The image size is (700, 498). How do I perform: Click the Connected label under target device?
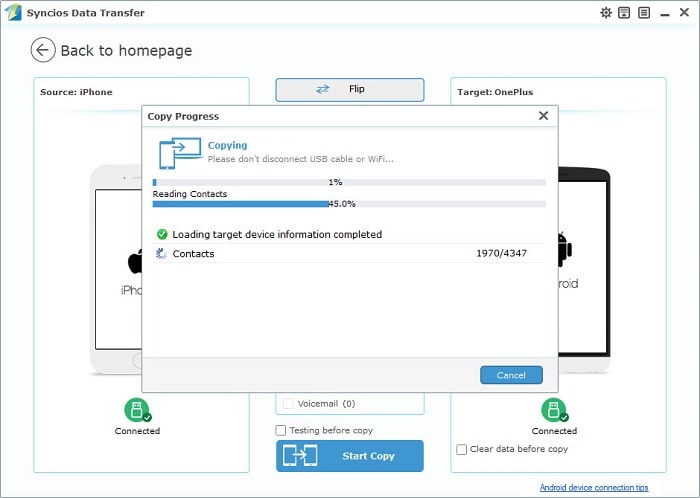click(554, 431)
